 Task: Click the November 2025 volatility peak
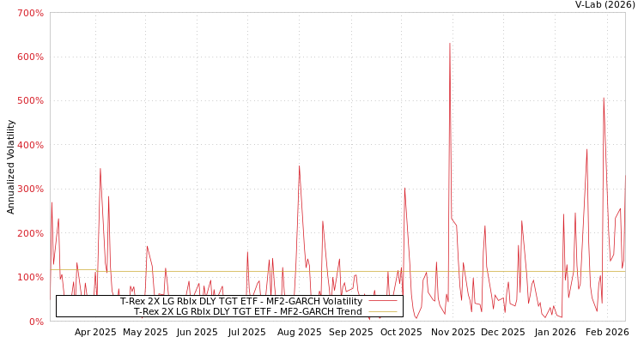point(450,43)
